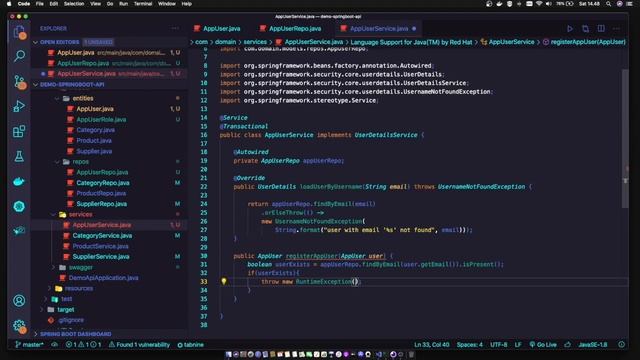Open the View menu
This screenshot has height=360, width=640.
[x=96, y=4]
